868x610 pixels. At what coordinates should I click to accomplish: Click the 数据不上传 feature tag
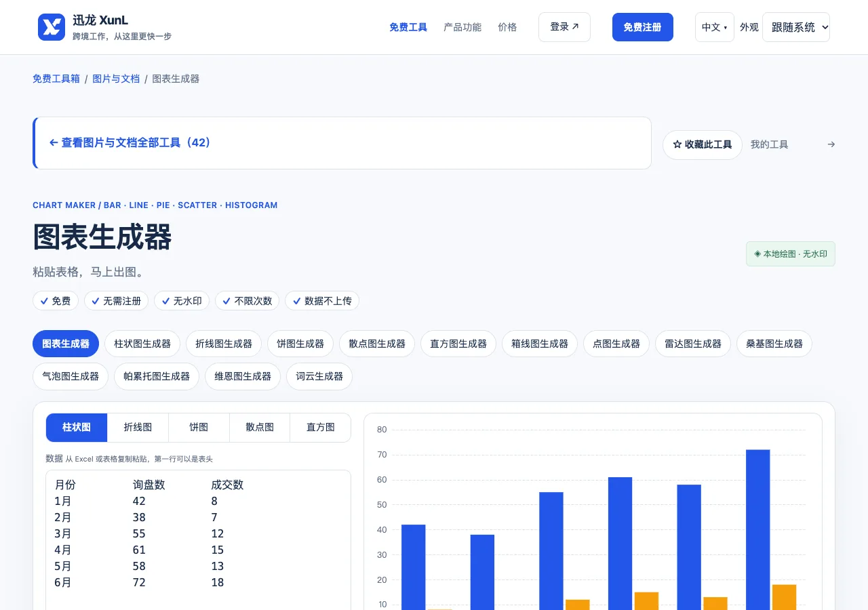coord(322,301)
